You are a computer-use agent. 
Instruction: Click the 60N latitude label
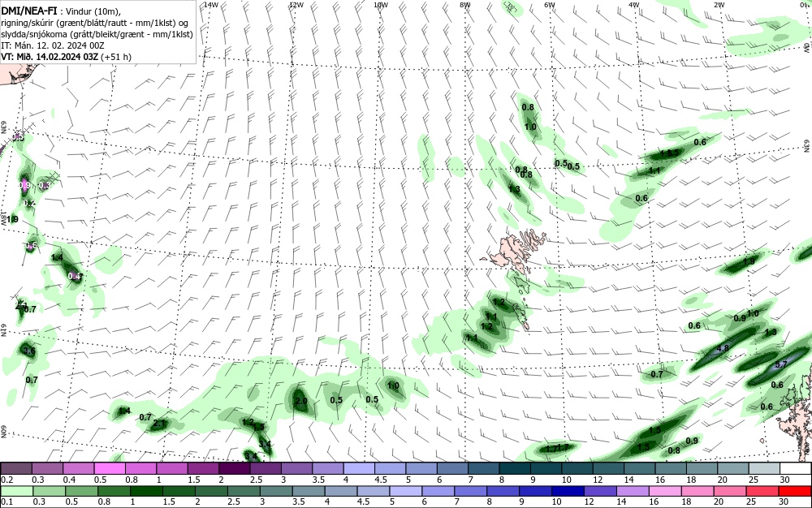(x=3, y=432)
